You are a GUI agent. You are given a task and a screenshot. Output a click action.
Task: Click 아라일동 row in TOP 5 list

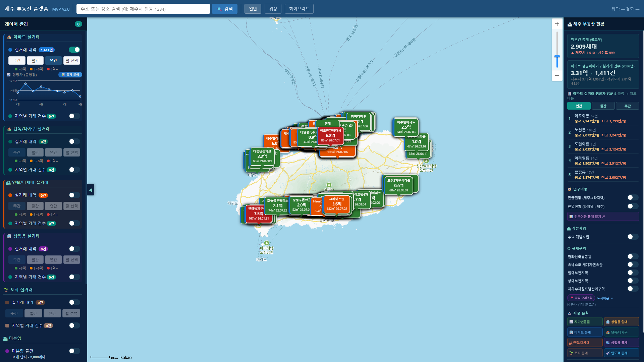(603, 161)
